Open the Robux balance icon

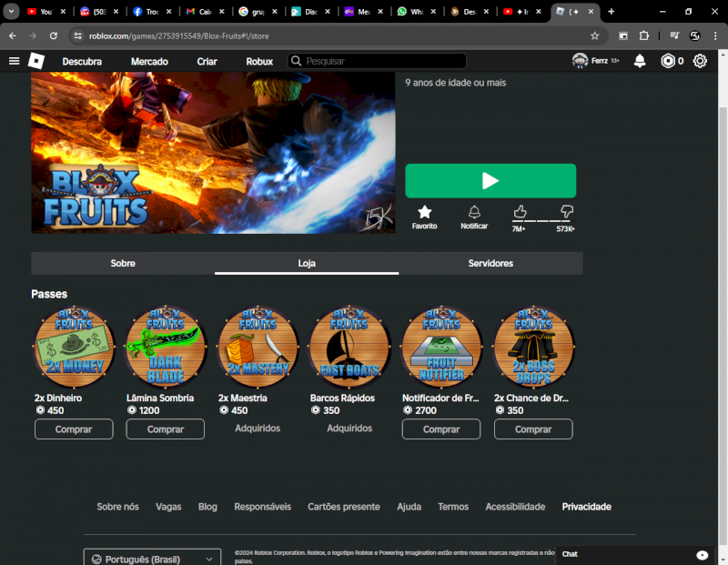[x=668, y=61]
